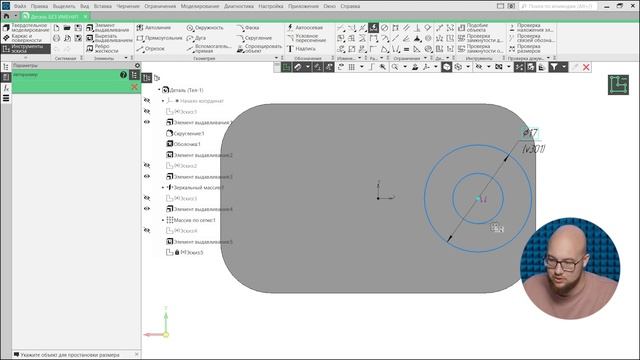Toggle the shaded display mode cube icon
640x360 pixels.
(447, 67)
